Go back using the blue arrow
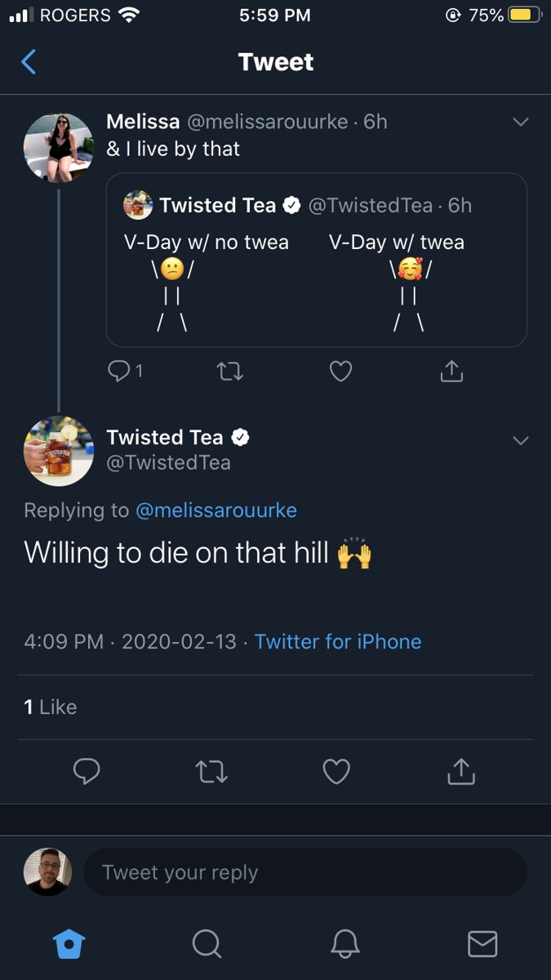 coord(29,62)
